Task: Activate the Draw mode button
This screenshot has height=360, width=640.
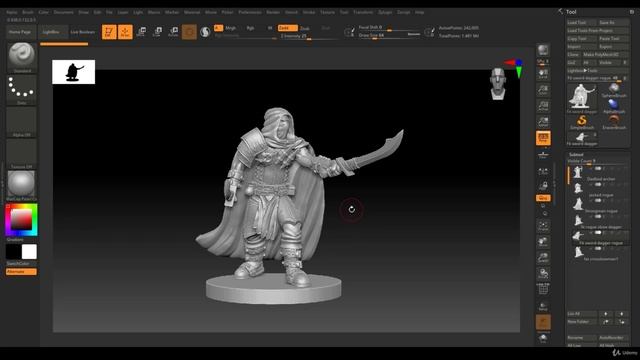Action: (x=125, y=32)
